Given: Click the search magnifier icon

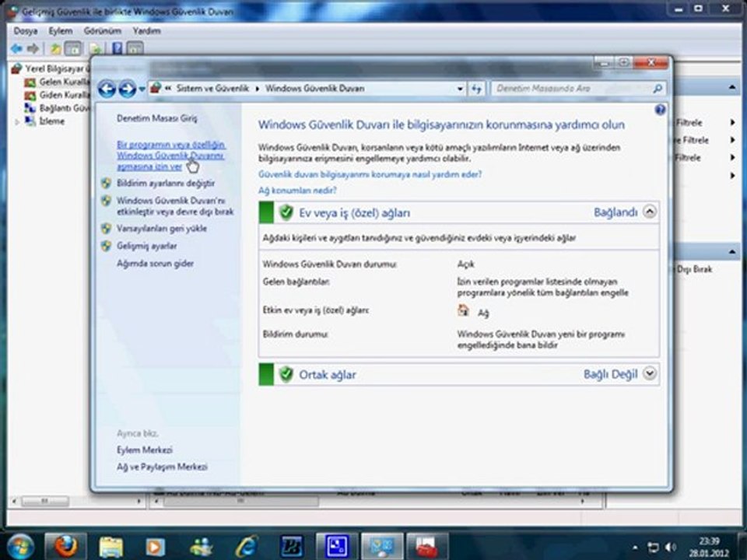Looking at the screenshot, I should pyautogui.click(x=658, y=89).
